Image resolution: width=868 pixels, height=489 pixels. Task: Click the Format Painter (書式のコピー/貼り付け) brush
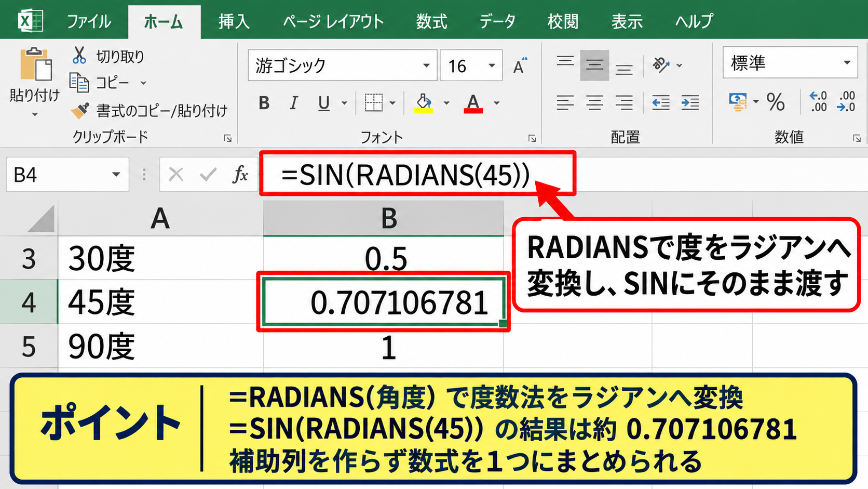point(80,110)
